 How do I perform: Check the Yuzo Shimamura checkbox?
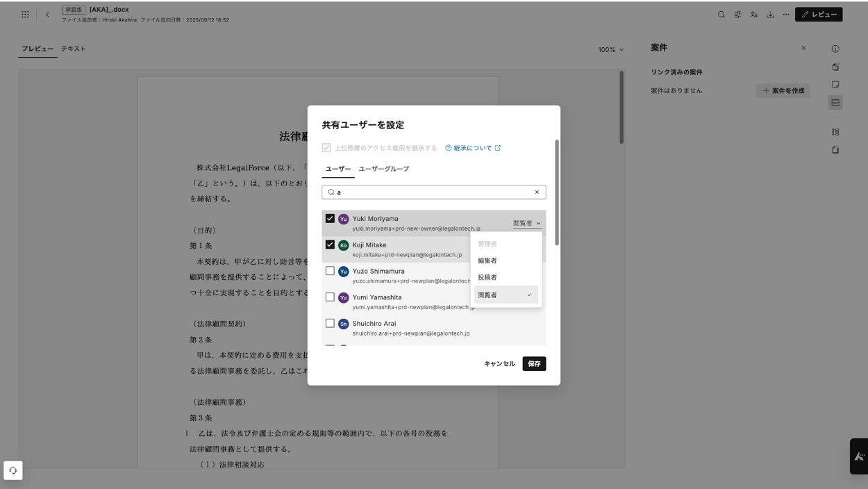[330, 271]
